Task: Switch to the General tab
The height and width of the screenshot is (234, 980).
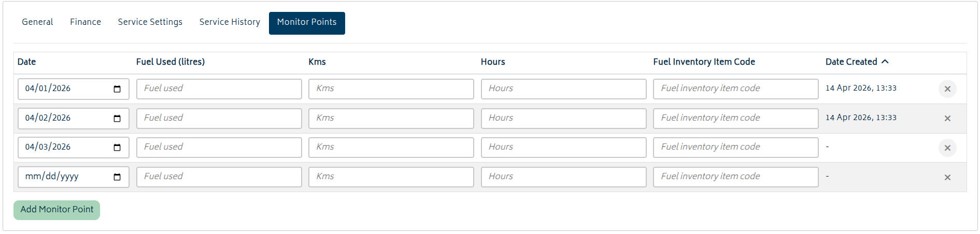Action: (37, 22)
